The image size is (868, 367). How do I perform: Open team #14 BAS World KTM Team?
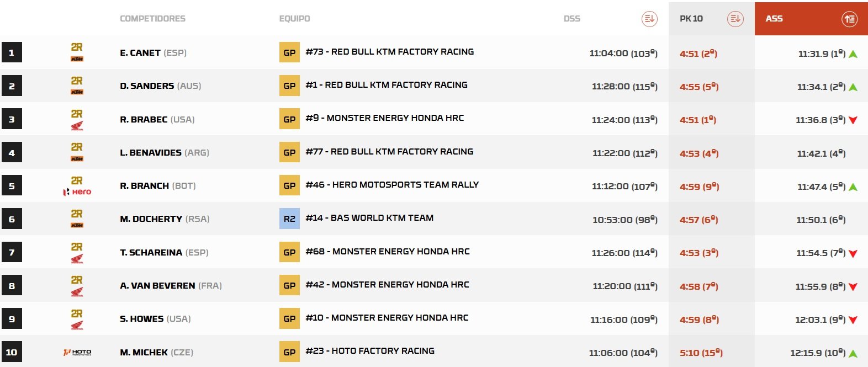pyautogui.click(x=369, y=218)
